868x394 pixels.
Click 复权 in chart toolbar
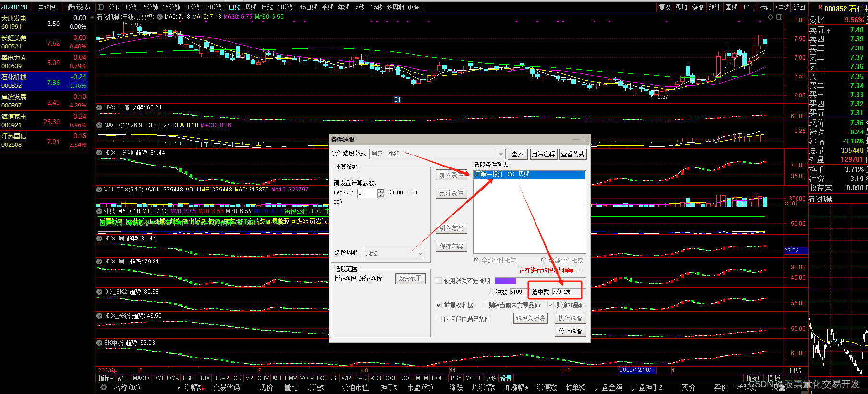pyautogui.click(x=665, y=7)
